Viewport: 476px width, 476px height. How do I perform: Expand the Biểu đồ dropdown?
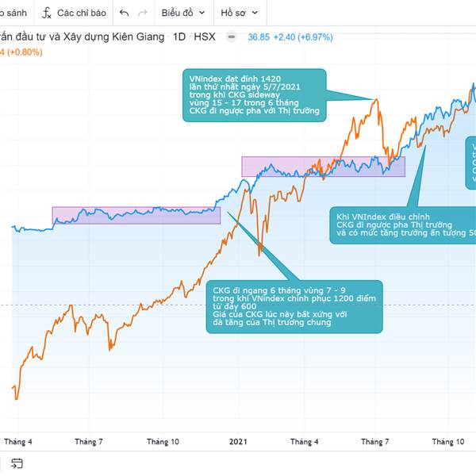[182, 13]
